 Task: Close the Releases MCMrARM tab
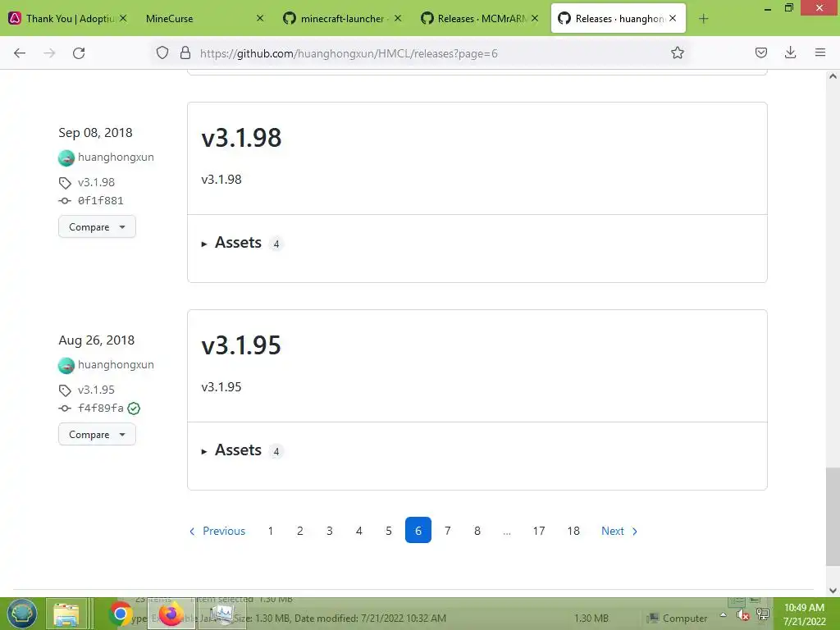(535, 18)
